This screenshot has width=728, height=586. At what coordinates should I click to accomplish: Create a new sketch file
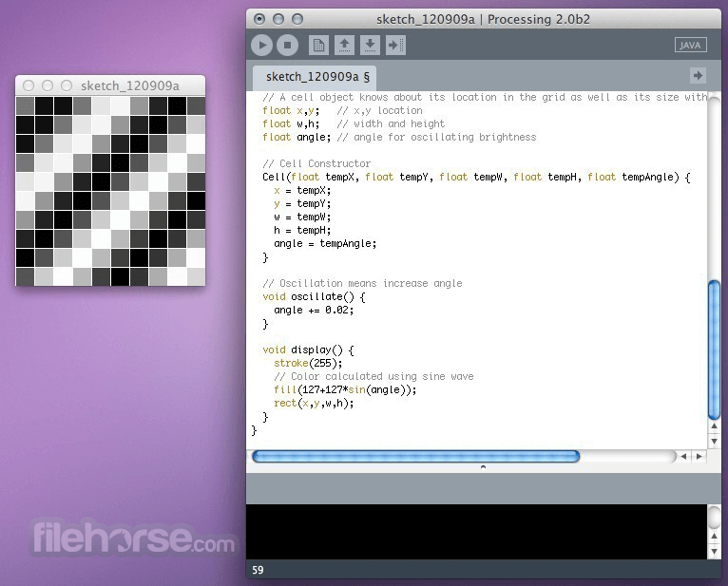click(318, 46)
